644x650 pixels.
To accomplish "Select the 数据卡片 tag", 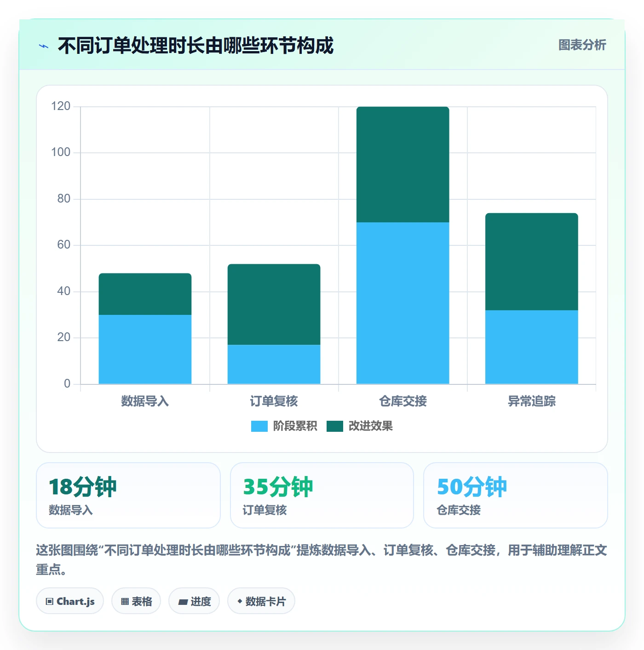I will tap(261, 601).
